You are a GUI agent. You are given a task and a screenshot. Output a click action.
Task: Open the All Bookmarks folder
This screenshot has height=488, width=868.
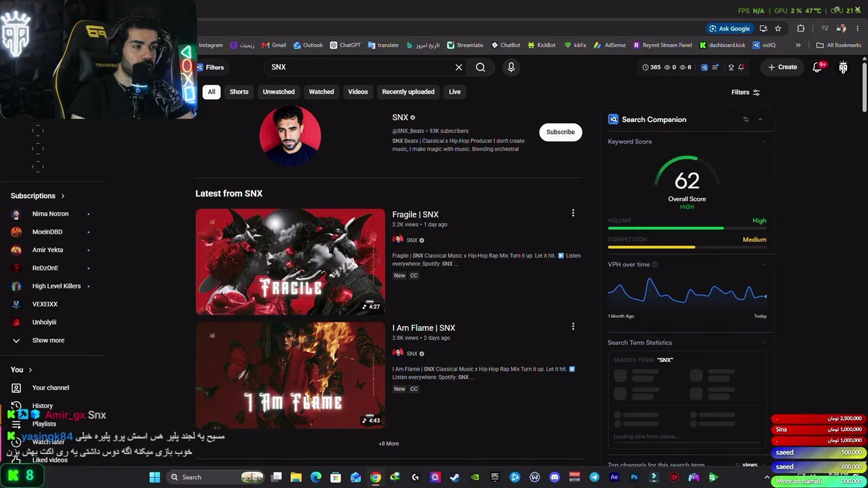839,45
